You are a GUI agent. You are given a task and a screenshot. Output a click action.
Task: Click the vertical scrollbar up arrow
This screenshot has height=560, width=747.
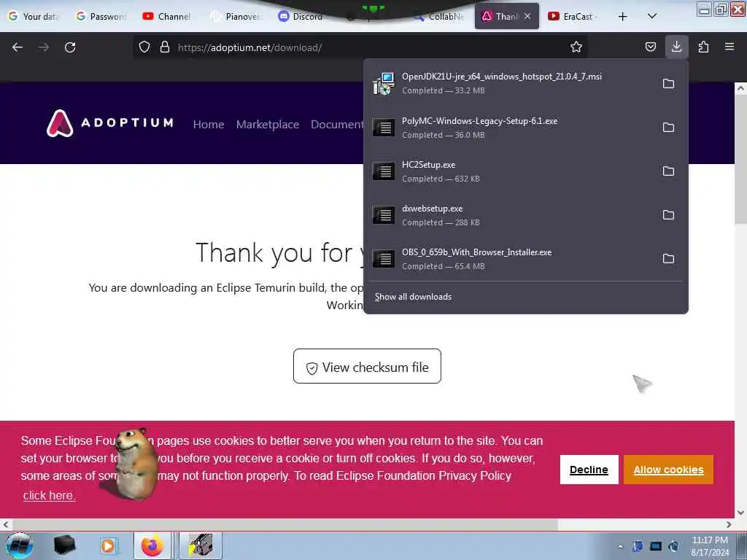point(740,88)
